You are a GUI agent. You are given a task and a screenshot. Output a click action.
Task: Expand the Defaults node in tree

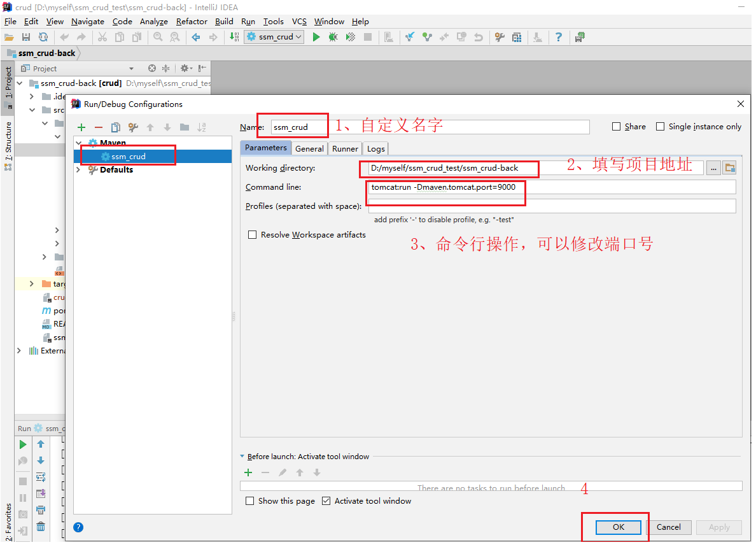pos(78,170)
